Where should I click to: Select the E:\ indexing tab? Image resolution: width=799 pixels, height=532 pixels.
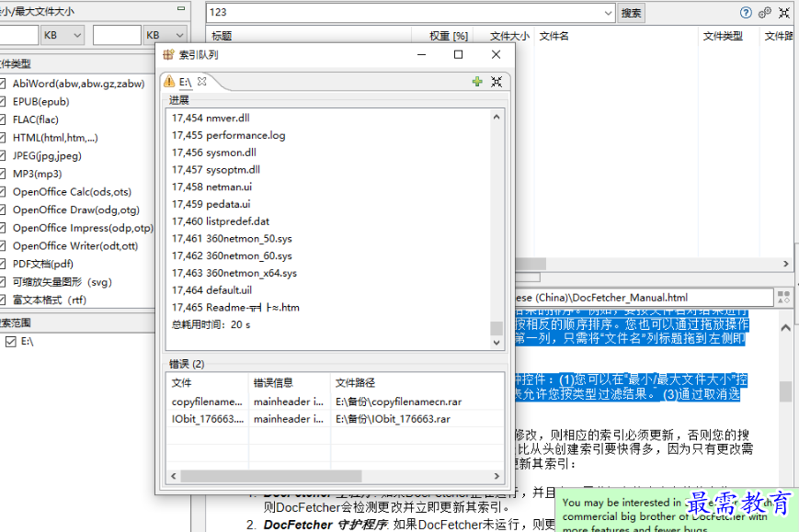coord(185,82)
